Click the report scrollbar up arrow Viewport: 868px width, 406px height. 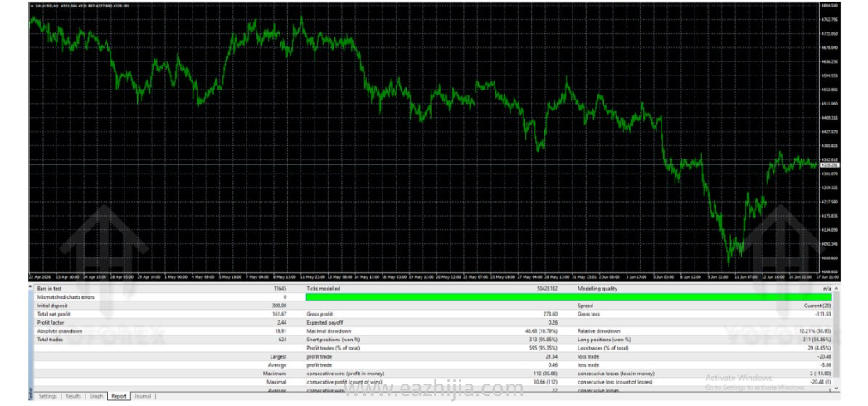pyautogui.click(x=836, y=289)
